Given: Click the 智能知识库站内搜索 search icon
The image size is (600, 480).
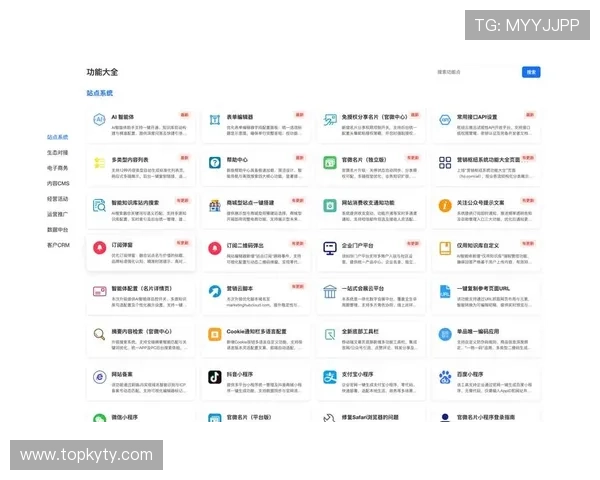Looking at the screenshot, I should point(99,205).
